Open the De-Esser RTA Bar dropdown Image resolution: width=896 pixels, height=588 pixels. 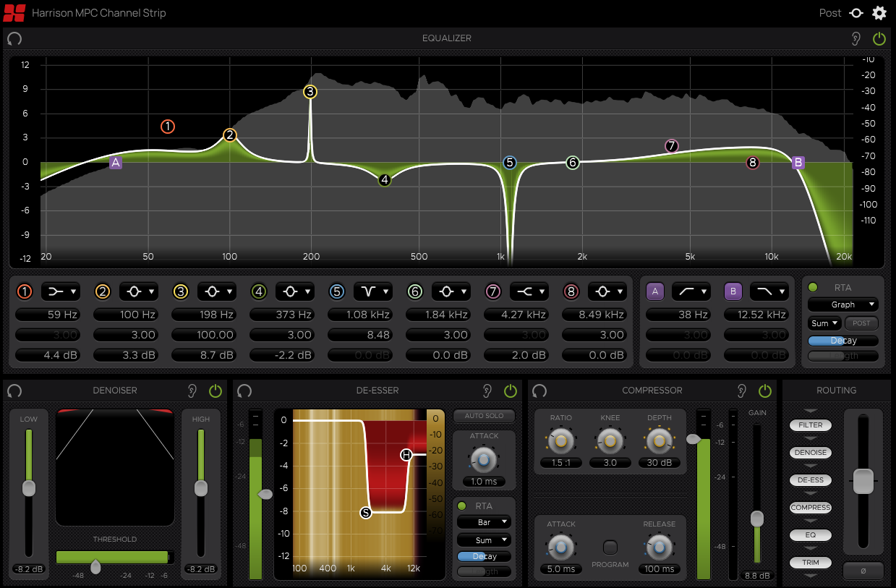click(484, 521)
